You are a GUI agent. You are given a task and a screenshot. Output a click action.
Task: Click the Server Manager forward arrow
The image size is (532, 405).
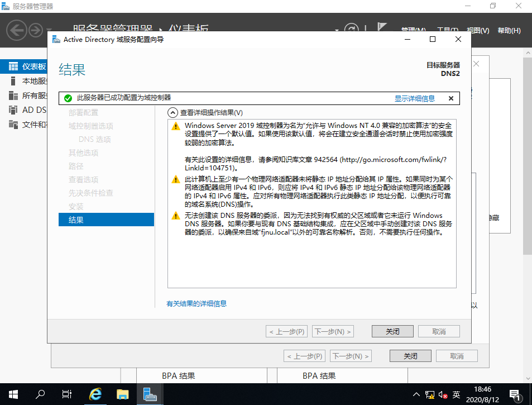point(36,30)
